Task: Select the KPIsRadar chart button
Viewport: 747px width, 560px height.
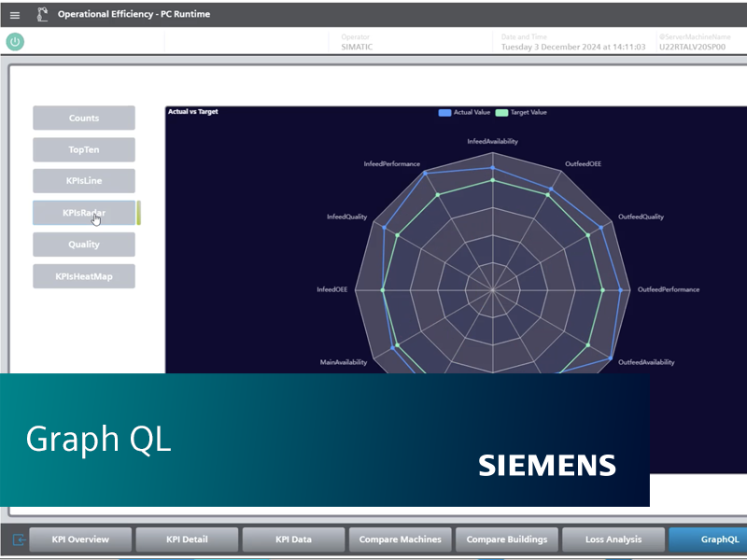Action: click(x=84, y=213)
